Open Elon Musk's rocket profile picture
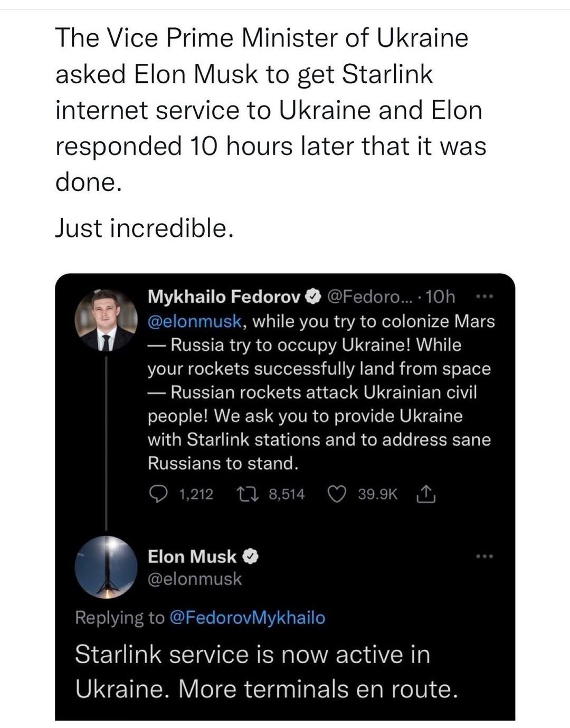Image resolution: width=570 pixels, height=728 pixels. tap(106, 567)
